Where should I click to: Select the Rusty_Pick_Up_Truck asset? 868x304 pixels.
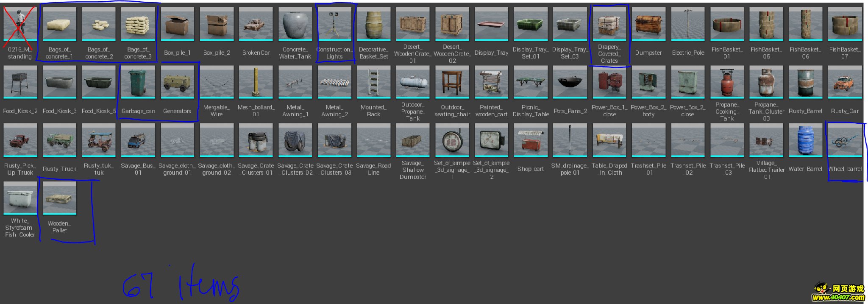20,140
